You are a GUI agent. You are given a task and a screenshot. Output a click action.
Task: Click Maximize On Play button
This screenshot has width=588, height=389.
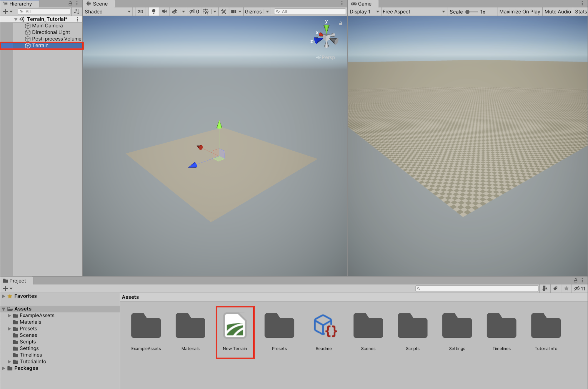[519, 11]
